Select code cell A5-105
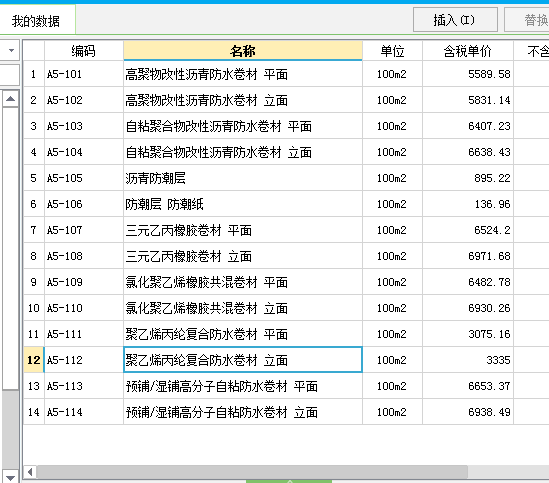549x483 pixels. pyautogui.click(x=84, y=178)
